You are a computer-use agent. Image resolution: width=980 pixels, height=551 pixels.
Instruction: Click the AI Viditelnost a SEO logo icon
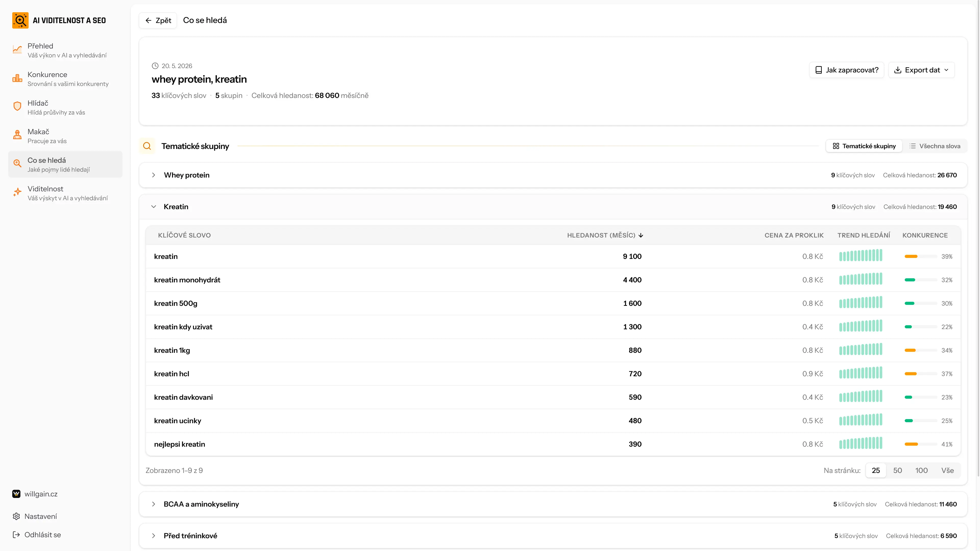(x=20, y=20)
